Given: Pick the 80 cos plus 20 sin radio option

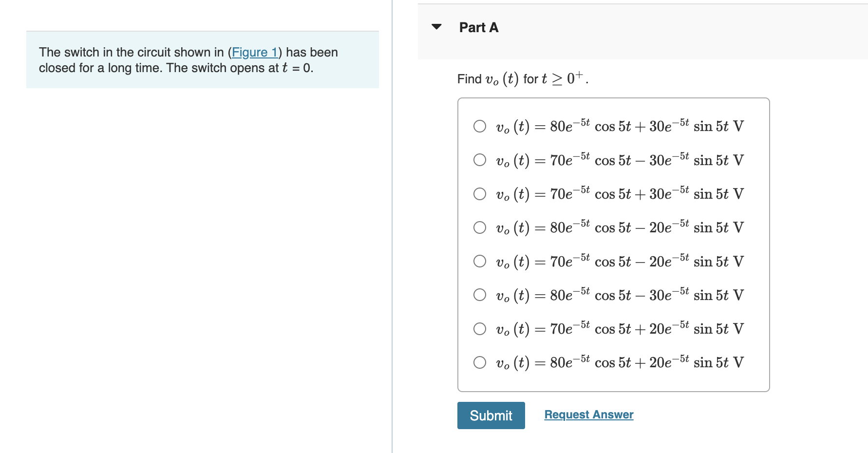Looking at the screenshot, I should 480,362.
